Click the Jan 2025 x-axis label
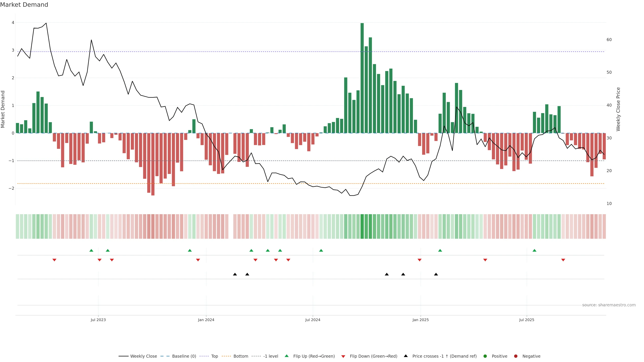The height and width of the screenshot is (362, 644). point(420,320)
